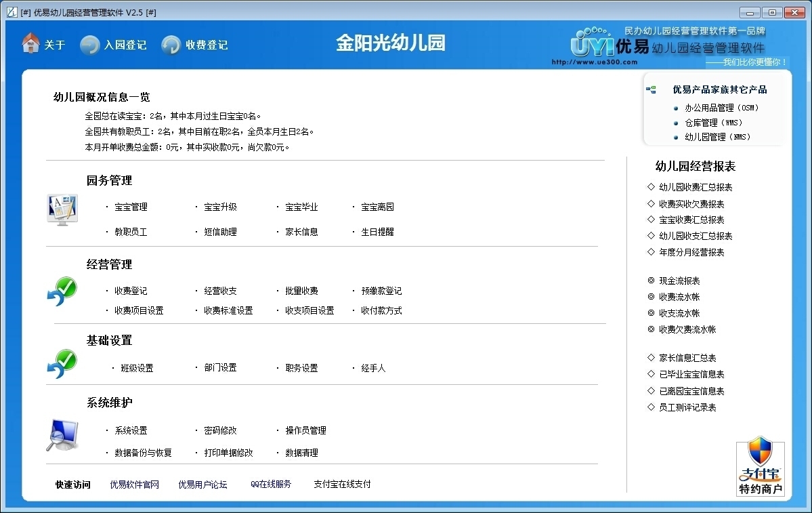Open 收费实收欠费报表
This screenshot has height=513, width=812.
(691, 204)
